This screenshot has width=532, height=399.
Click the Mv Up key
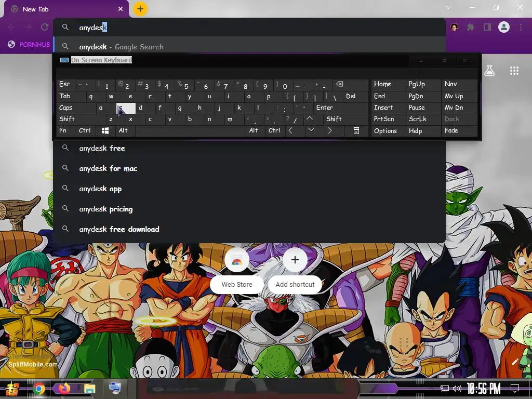pos(459,96)
